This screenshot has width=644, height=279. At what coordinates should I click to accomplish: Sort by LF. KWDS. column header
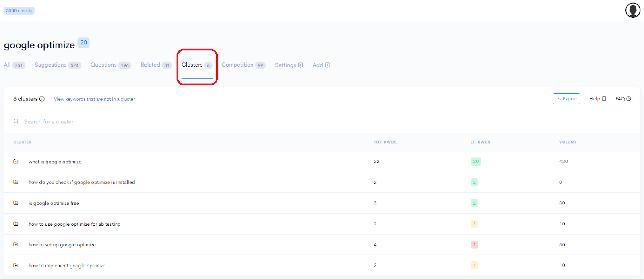481,142
